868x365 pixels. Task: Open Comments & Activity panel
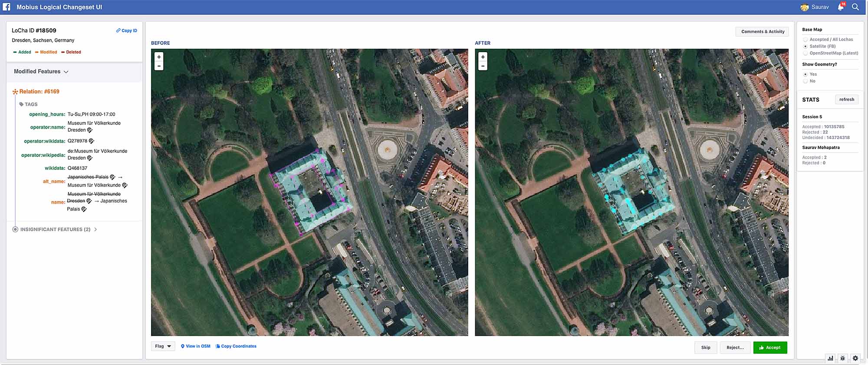click(763, 32)
